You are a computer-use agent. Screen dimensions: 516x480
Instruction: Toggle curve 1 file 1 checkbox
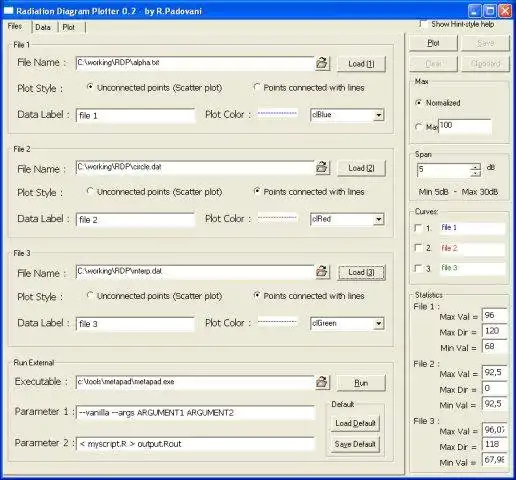tap(418, 228)
